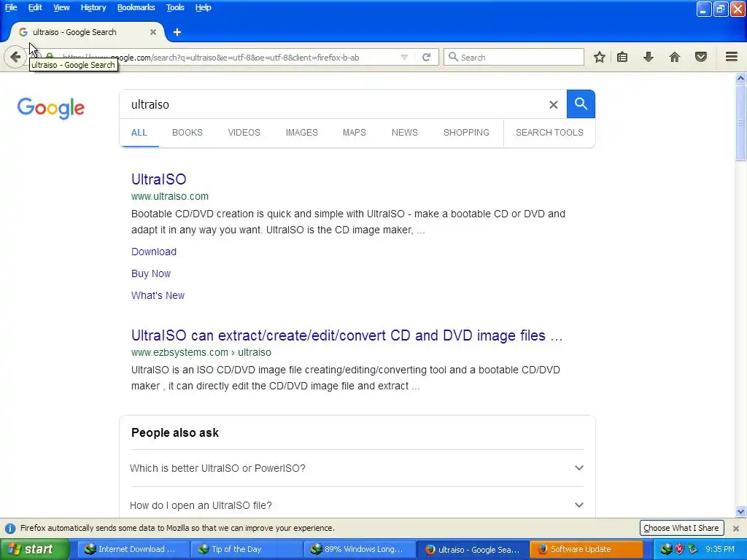Open the Firefox hamburger menu

732,57
